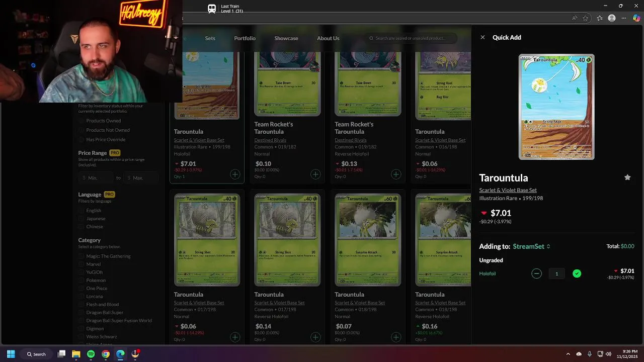This screenshot has width=644, height=362.
Task: Select Magic: The Gathering category
Action: point(81,256)
